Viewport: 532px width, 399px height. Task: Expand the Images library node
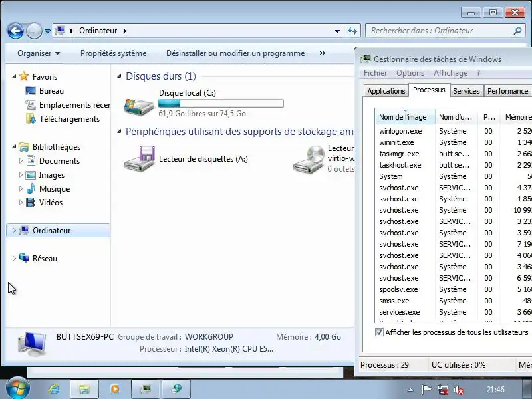coord(21,174)
